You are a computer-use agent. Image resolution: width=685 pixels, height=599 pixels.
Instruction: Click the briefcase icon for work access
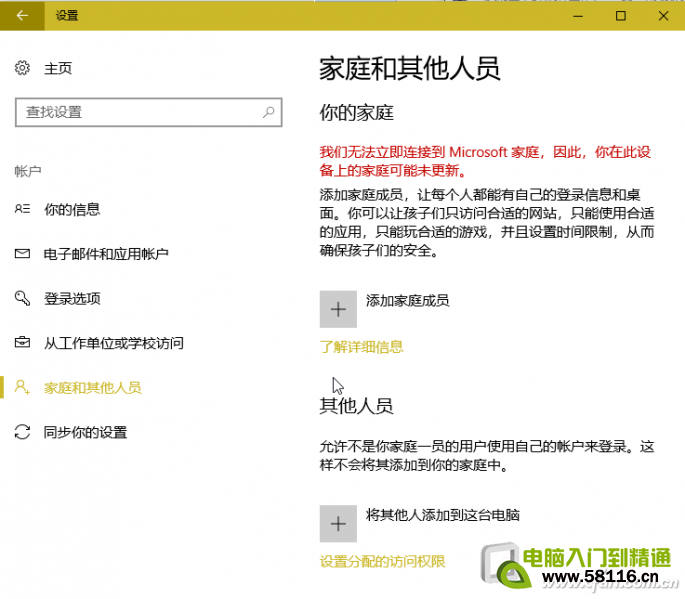(23, 343)
